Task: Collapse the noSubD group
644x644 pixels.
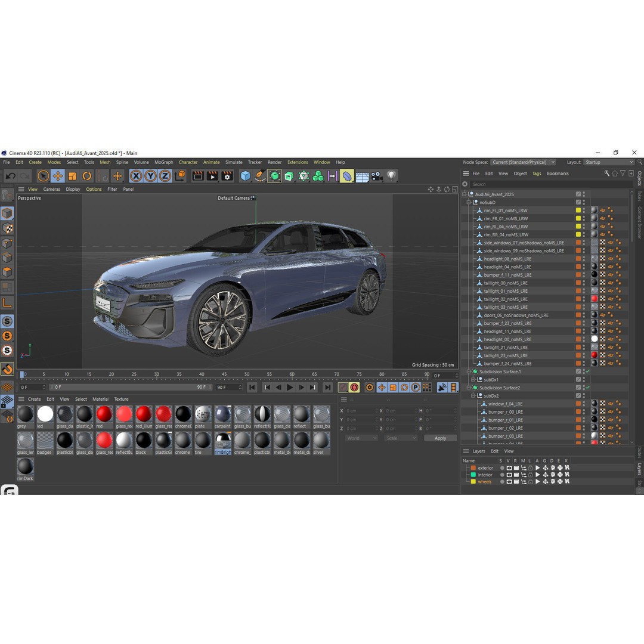Action: (x=469, y=203)
